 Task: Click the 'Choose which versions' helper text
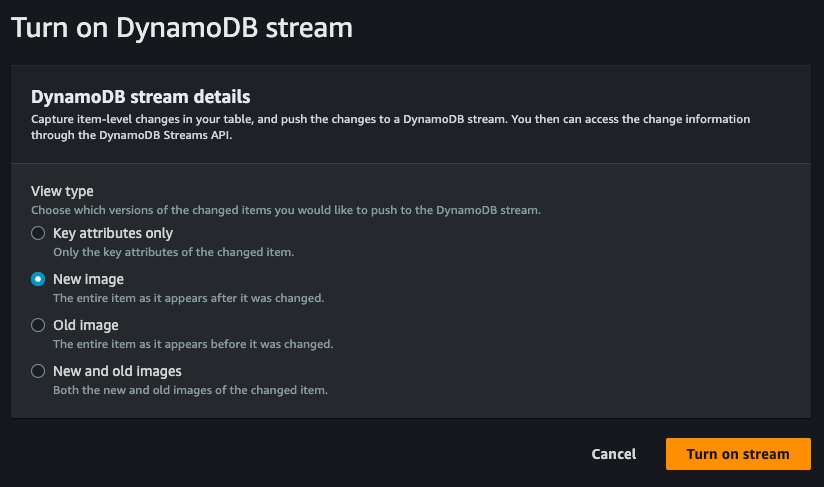point(286,210)
